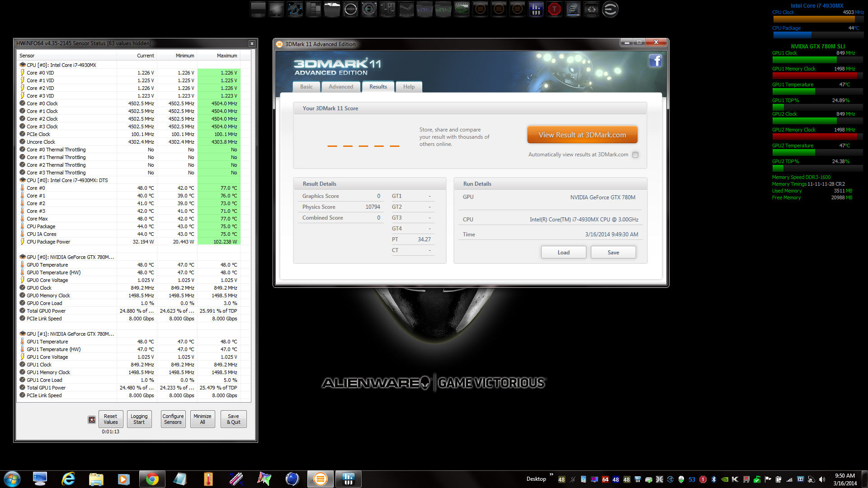
Task: Click the Facebook icon in 3DMark 11
Action: click(656, 61)
